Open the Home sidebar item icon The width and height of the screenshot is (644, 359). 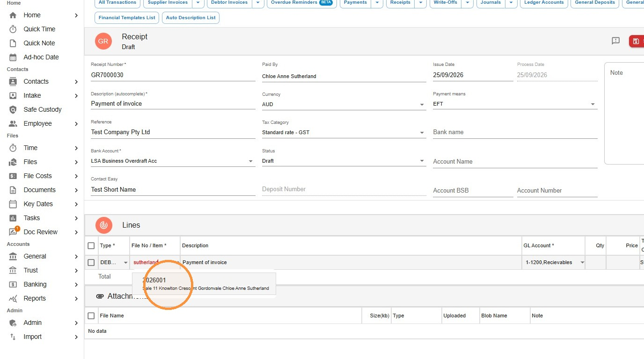[13, 15]
